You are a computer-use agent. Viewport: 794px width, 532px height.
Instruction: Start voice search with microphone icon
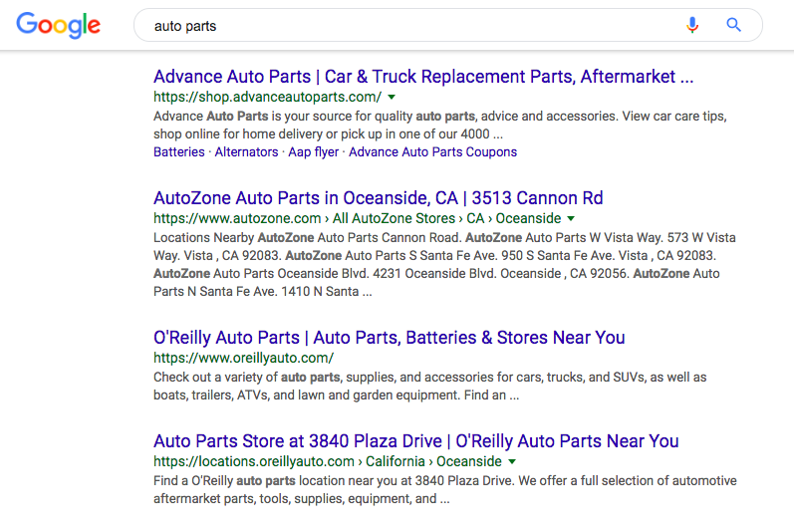[692, 24]
